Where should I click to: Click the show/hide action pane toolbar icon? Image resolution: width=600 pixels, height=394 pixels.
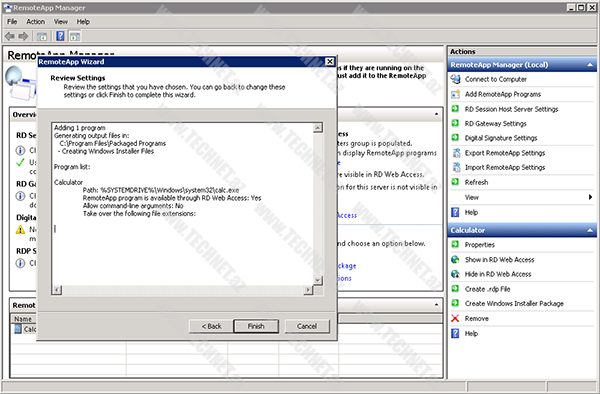click(75, 36)
